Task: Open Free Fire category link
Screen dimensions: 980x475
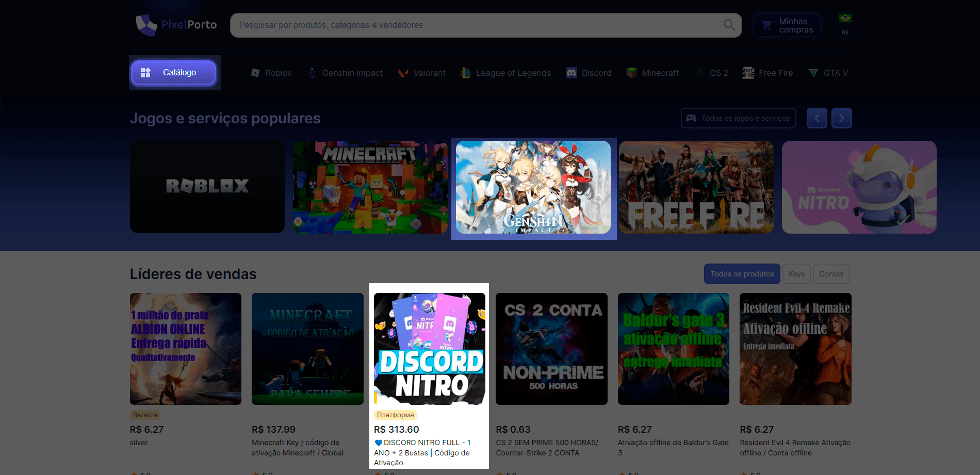Action: pos(767,73)
